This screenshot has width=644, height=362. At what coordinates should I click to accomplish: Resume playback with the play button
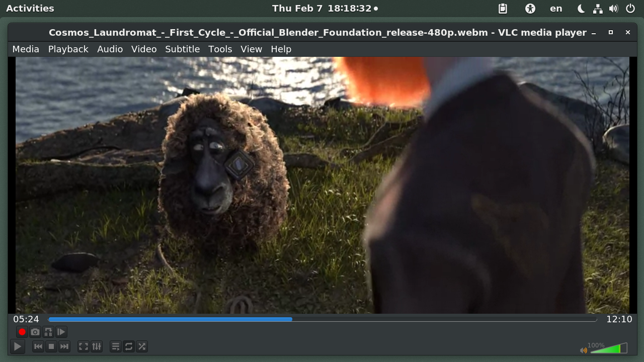[17, 346]
